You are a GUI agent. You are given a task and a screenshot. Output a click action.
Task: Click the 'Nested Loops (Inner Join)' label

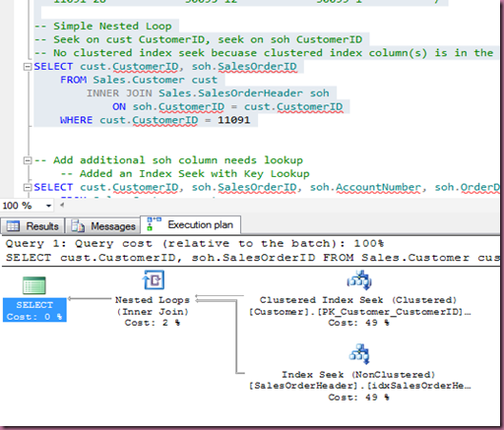153,306
